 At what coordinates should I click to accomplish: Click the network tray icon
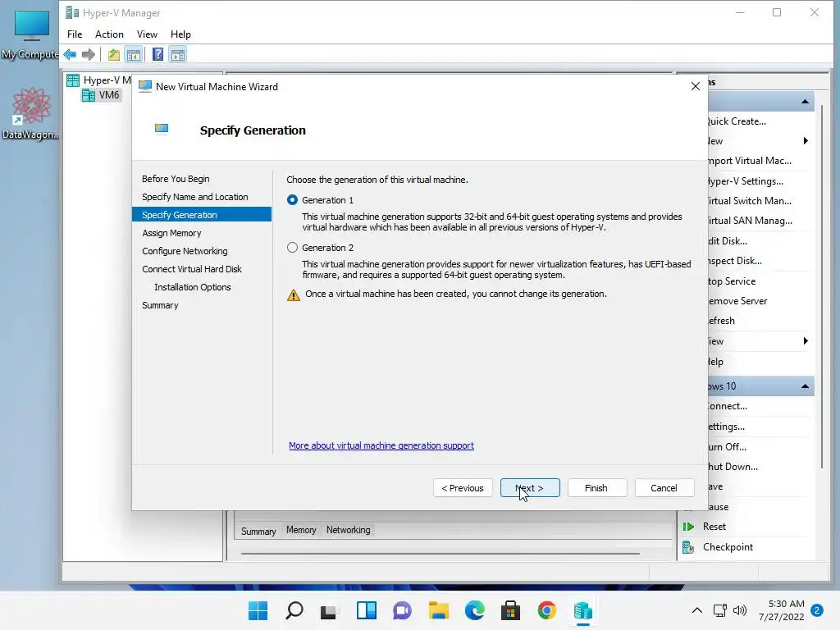[x=719, y=610]
